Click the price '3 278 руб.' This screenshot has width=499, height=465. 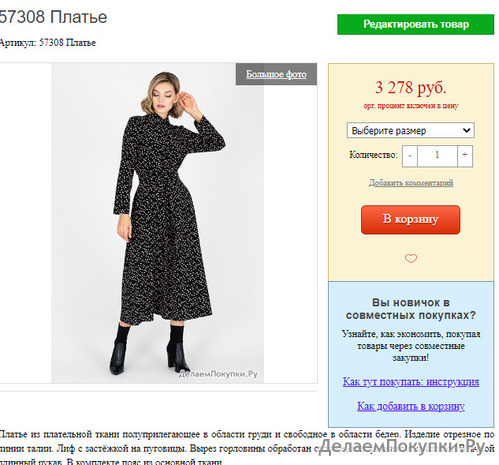click(411, 88)
